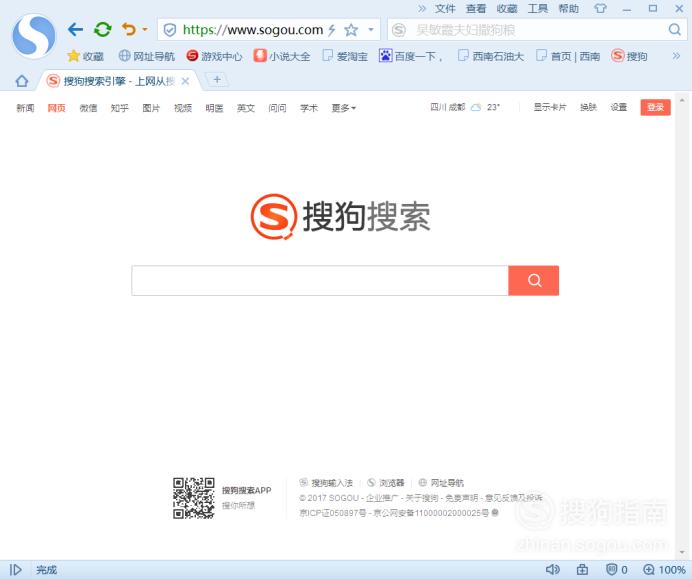Go to 英文 search category
Screen dimensions: 692x579
(x=246, y=108)
